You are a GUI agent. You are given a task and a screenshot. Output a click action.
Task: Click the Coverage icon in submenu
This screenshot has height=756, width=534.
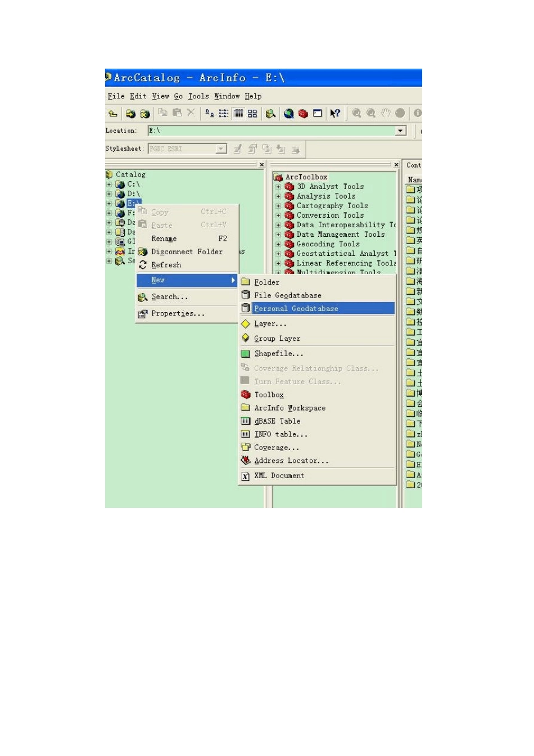click(x=246, y=447)
